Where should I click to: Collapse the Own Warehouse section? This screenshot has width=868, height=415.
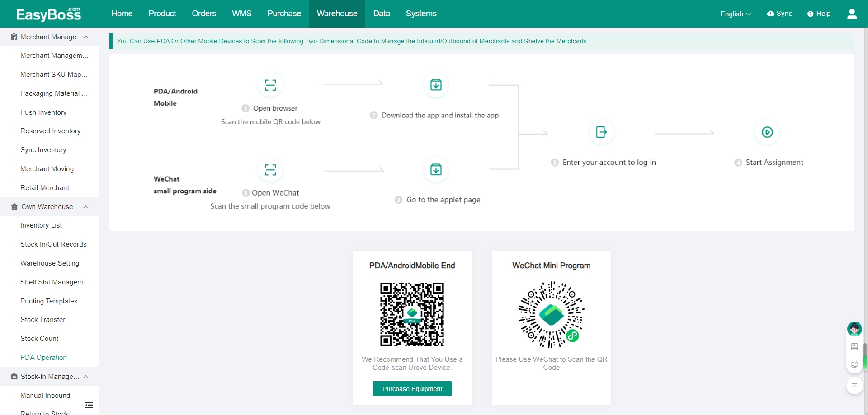pos(86,207)
